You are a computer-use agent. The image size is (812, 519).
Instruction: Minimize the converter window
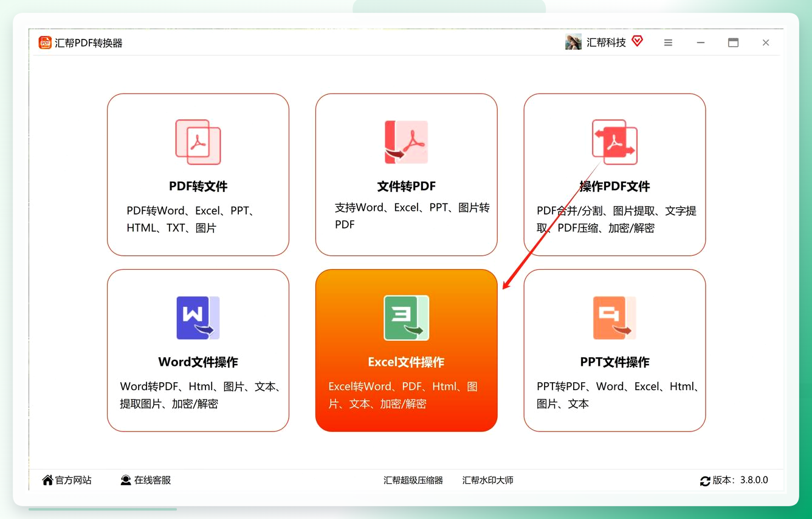click(x=701, y=43)
